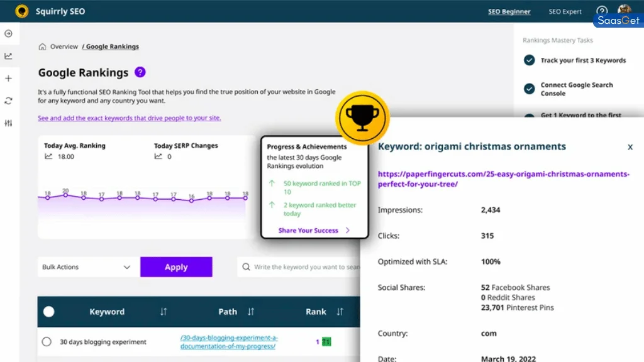Sort table by Keyword column arrows
This screenshot has width=644, height=362.
(164, 312)
